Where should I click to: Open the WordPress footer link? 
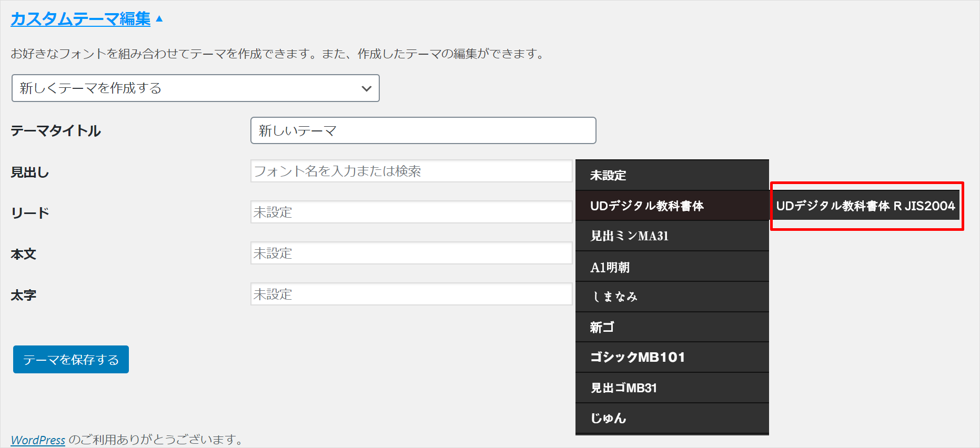(38, 440)
